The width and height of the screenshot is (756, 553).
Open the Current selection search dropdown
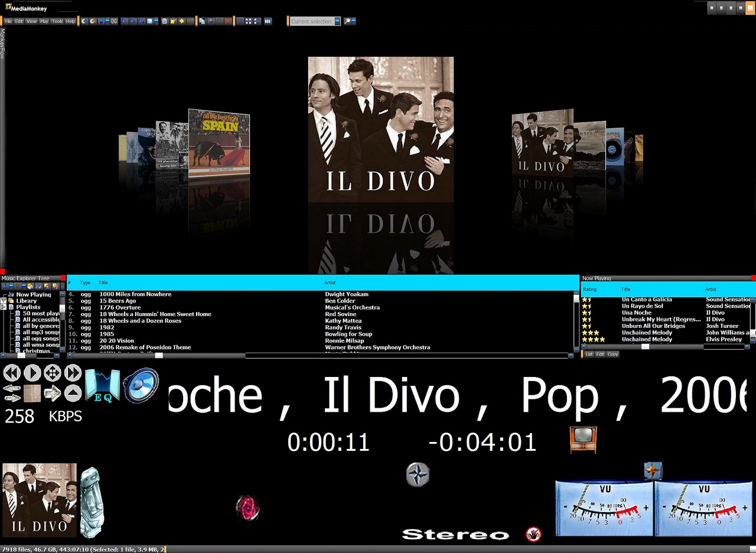click(x=338, y=21)
